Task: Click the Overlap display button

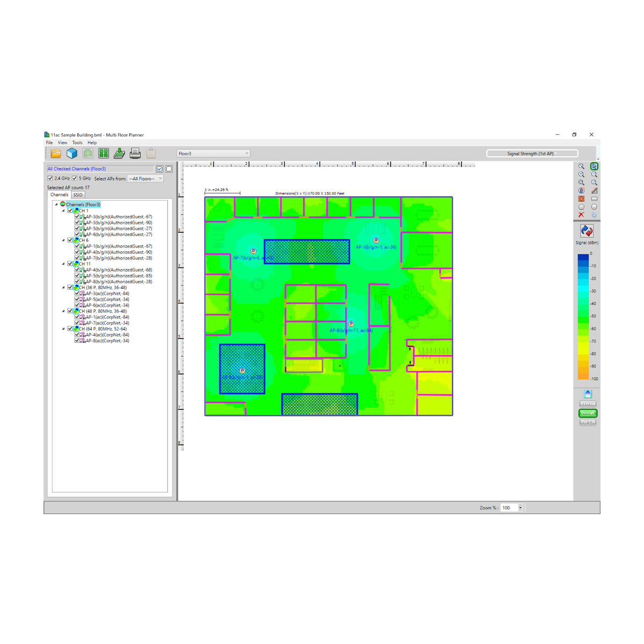Action: [587, 404]
